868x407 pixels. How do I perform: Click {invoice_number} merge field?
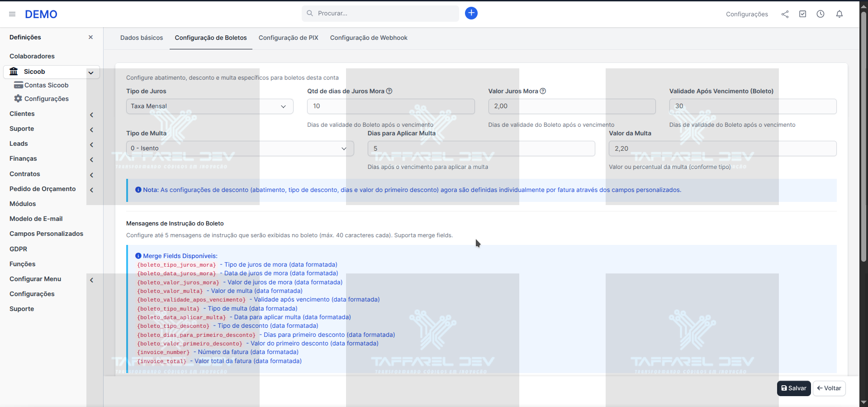(x=163, y=352)
